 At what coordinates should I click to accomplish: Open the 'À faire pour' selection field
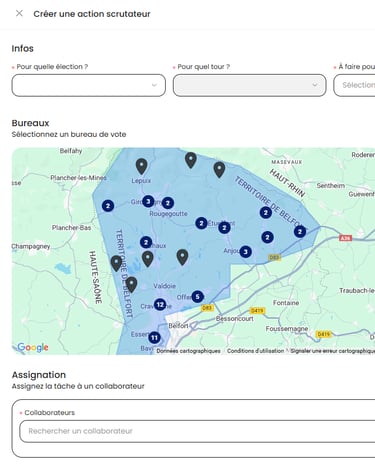354,85
